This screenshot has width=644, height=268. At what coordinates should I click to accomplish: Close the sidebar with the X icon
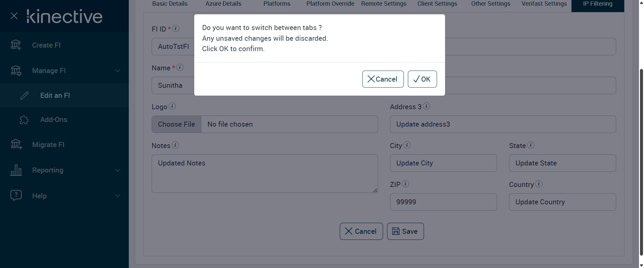(14, 16)
